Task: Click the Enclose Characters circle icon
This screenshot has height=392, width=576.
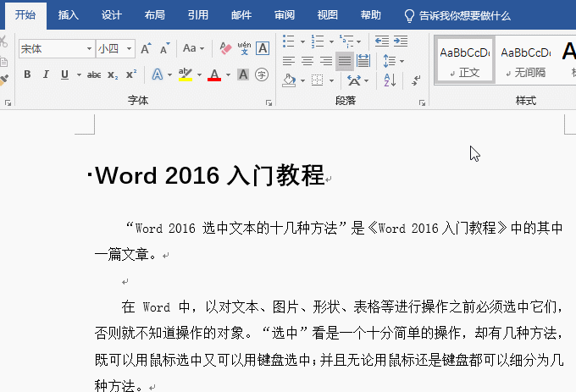Action: (x=263, y=75)
